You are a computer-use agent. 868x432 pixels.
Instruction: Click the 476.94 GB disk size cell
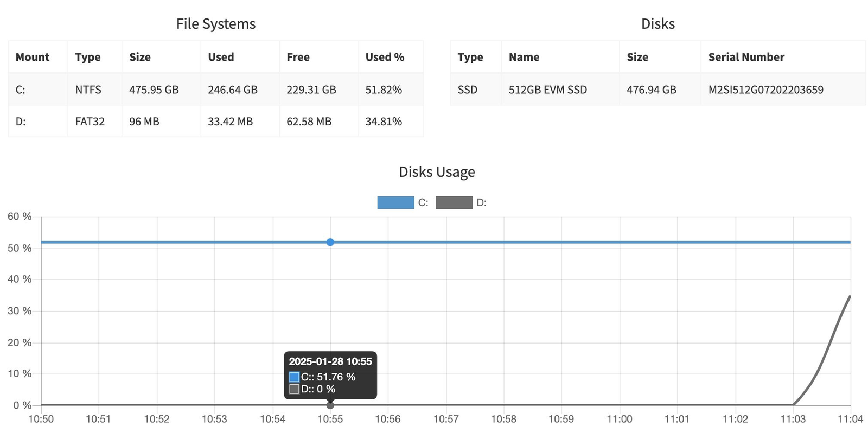click(x=660, y=90)
